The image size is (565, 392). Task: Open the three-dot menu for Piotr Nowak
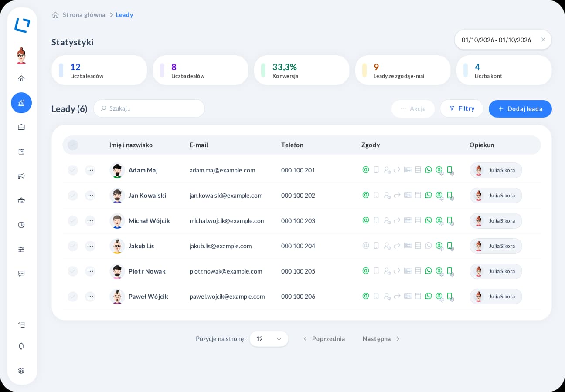click(x=90, y=271)
